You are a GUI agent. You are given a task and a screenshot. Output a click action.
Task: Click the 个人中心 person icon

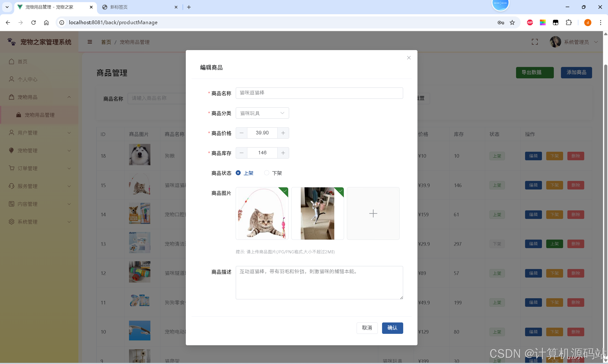[12, 79]
